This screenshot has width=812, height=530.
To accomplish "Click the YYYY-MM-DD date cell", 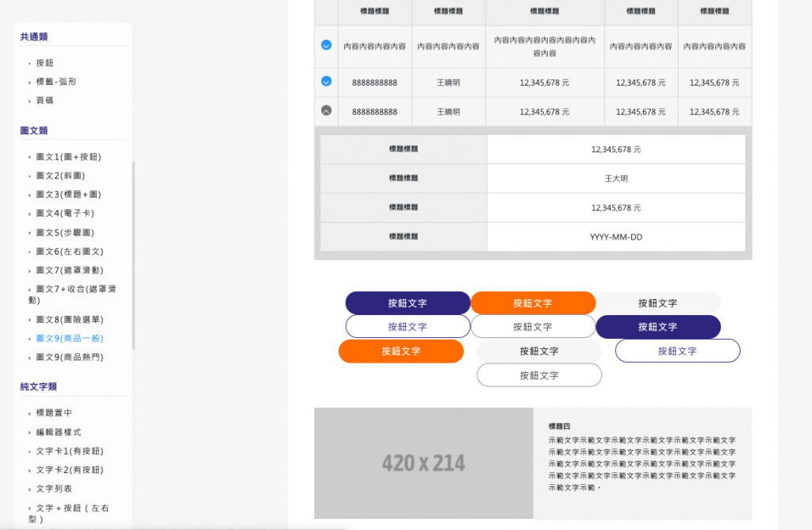I will [616, 236].
